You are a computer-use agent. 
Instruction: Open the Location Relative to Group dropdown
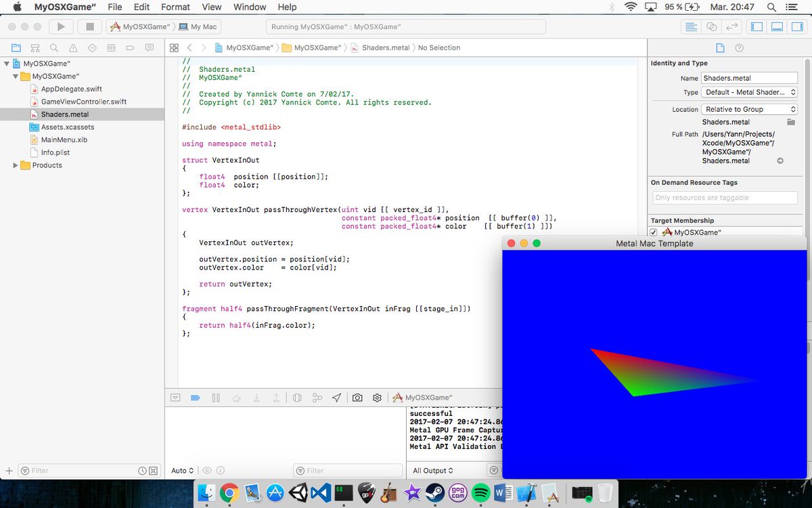coord(749,109)
